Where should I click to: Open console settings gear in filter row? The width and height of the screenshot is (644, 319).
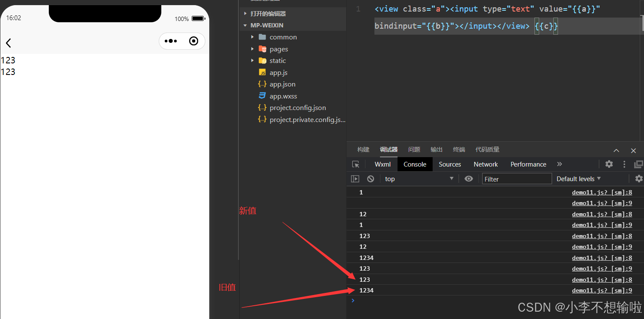(639, 179)
